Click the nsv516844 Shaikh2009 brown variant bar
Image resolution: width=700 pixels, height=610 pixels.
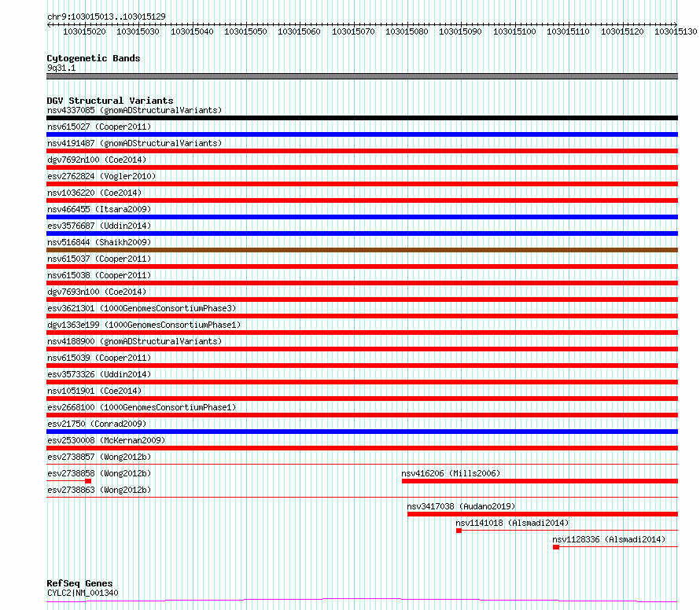point(362,250)
